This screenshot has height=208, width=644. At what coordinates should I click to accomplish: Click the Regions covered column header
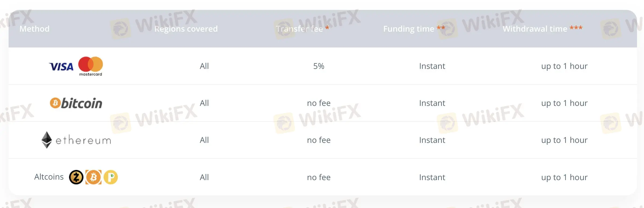(x=186, y=29)
